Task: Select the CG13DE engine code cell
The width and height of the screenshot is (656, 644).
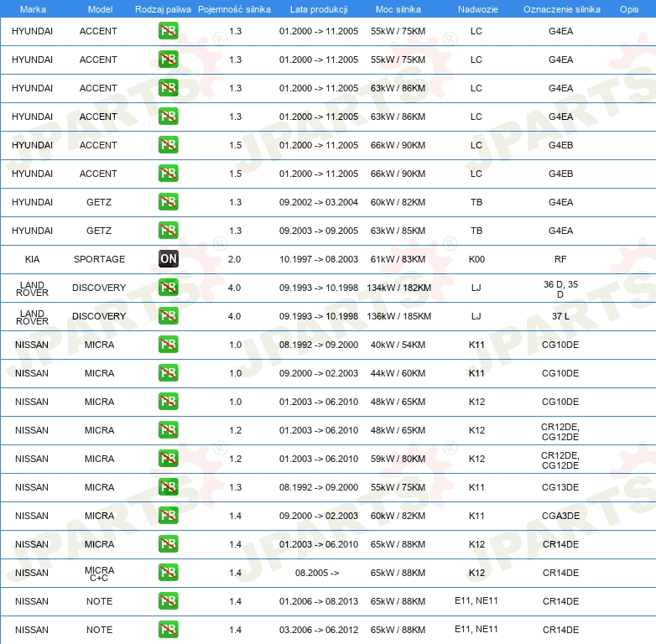Action: point(560,487)
